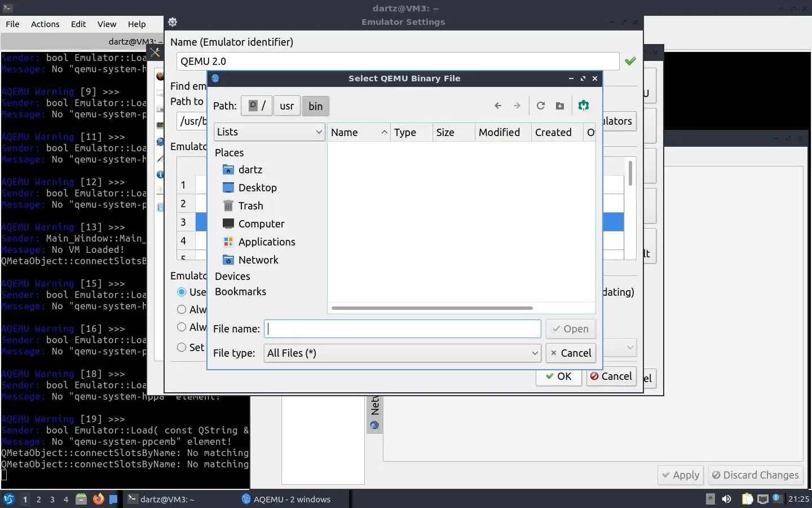Launch Firefox from the taskbar

click(x=98, y=499)
